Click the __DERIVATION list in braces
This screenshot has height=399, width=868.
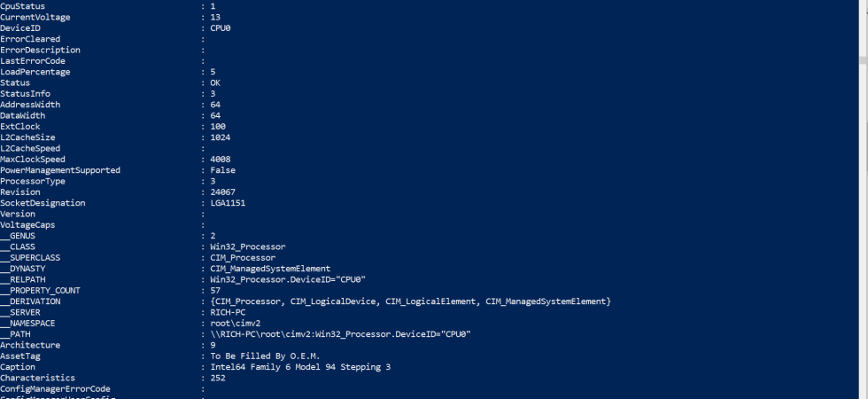411,301
